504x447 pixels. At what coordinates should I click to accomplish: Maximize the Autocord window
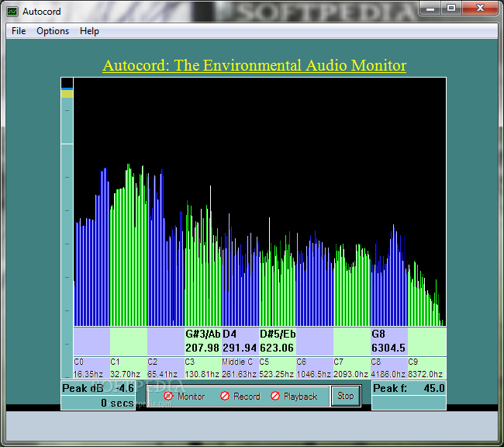451,9
